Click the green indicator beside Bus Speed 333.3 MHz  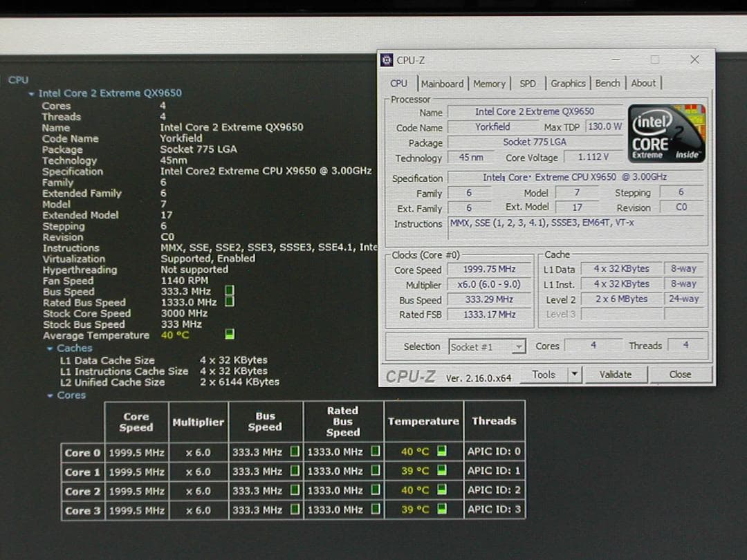click(228, 291)
